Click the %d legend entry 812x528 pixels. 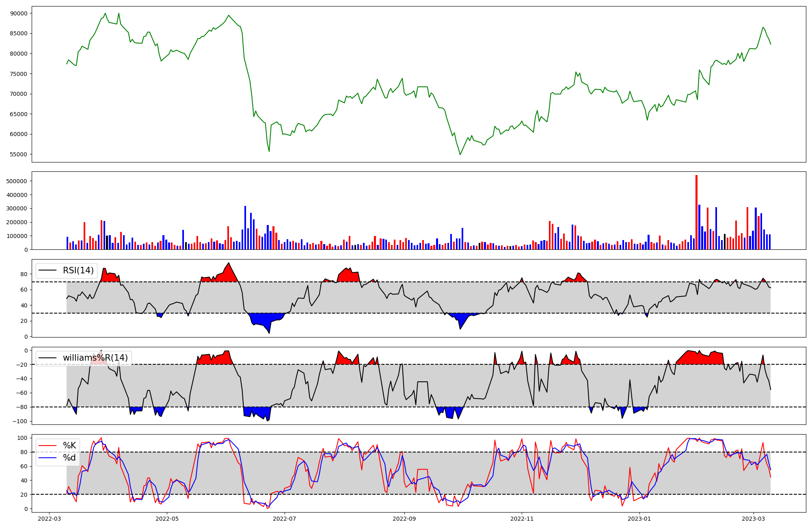(69, 458)
